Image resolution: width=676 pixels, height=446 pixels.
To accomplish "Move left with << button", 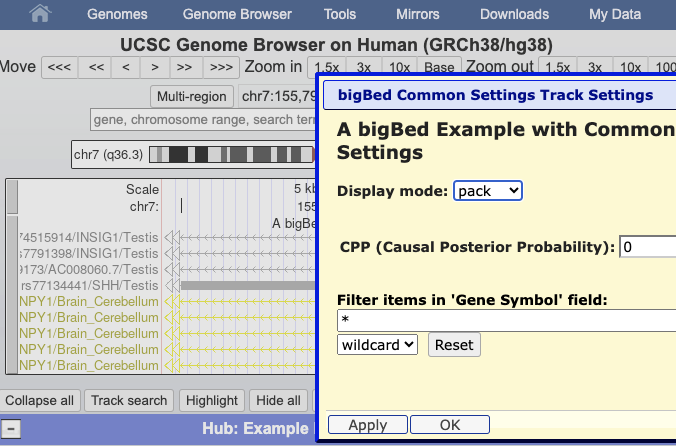I will [96, 67].
